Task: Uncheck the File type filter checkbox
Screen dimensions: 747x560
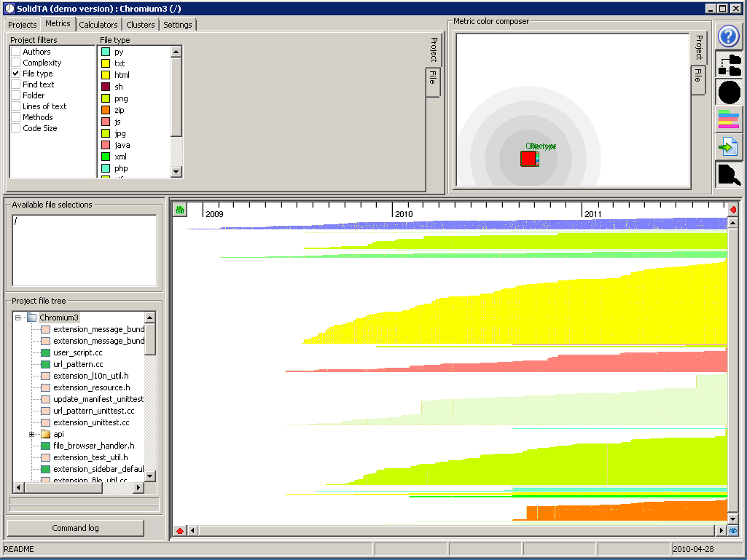Action: point(16,74)
